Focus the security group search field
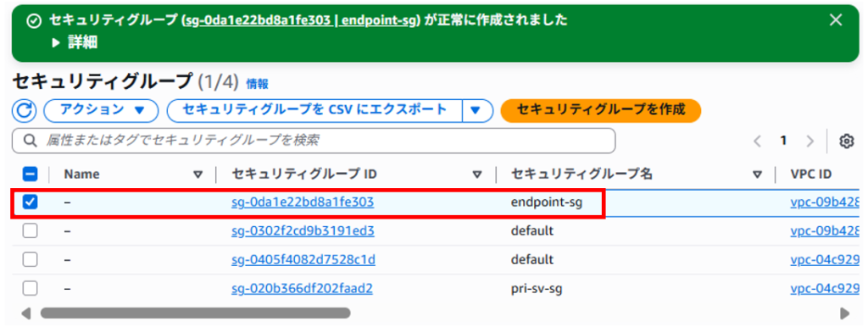 point(314,141)
